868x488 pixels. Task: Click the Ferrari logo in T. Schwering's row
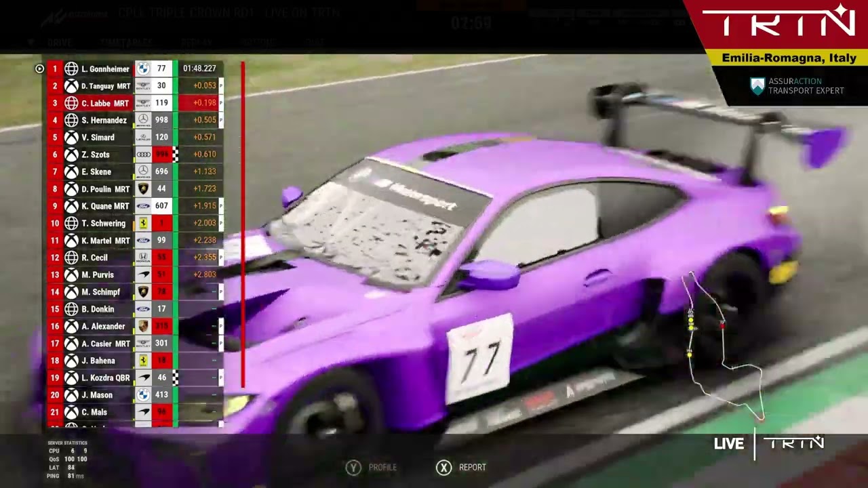pos(143,223)
